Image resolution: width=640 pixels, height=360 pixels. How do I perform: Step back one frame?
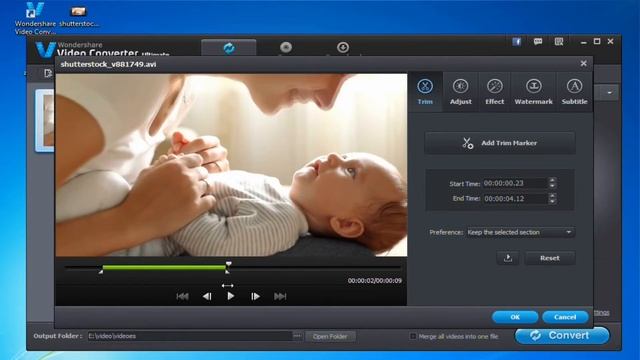207,296
